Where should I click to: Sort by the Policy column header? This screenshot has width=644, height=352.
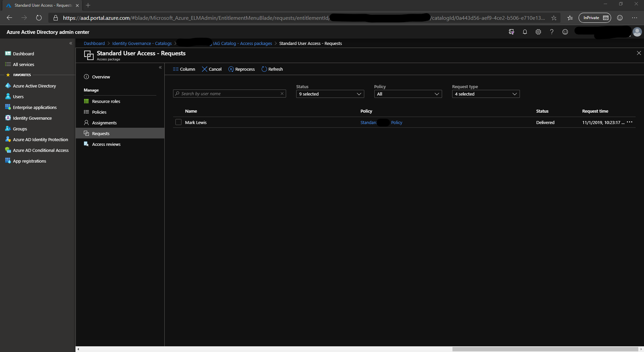point(366,111)
